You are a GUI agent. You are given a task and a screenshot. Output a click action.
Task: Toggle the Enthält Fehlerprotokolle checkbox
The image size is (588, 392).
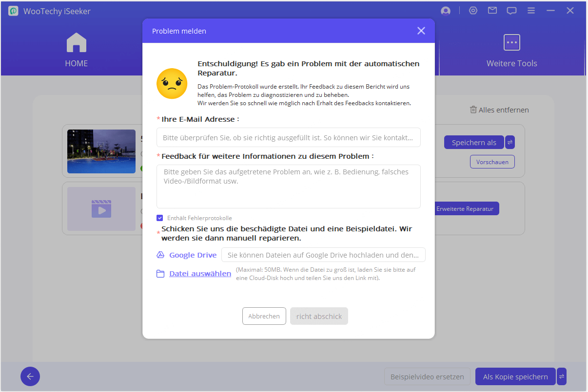click(x=160, y=218)
